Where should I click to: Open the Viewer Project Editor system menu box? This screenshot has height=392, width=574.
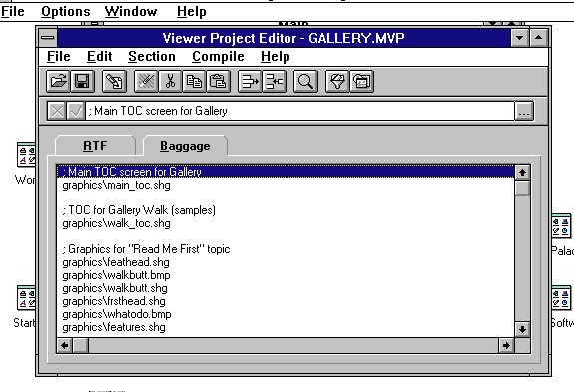tap(48, 38)
